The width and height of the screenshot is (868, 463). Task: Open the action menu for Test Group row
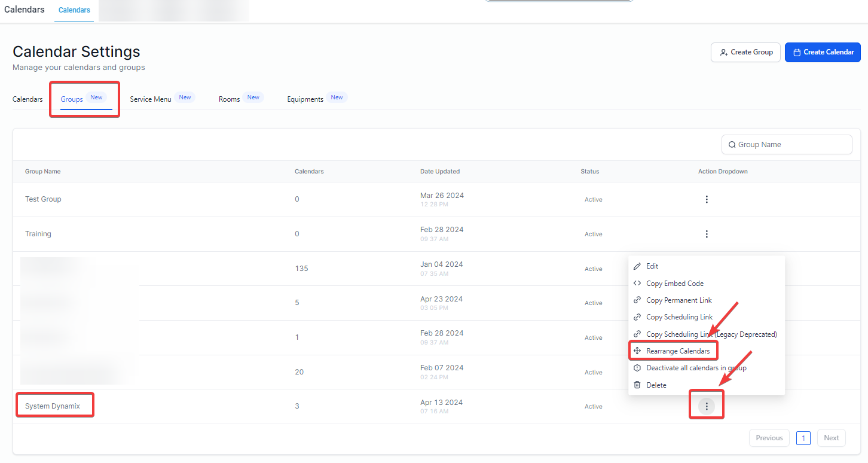707,199
